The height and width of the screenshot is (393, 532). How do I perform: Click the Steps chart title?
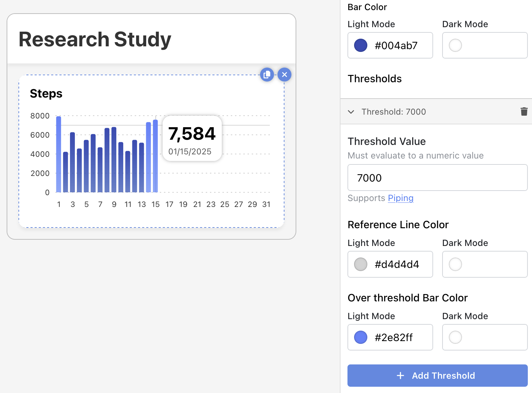tap(46, 93)
